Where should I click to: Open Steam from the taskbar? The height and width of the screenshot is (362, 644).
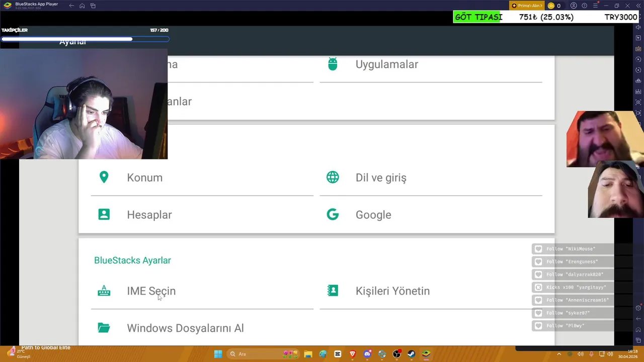[412, 354]
